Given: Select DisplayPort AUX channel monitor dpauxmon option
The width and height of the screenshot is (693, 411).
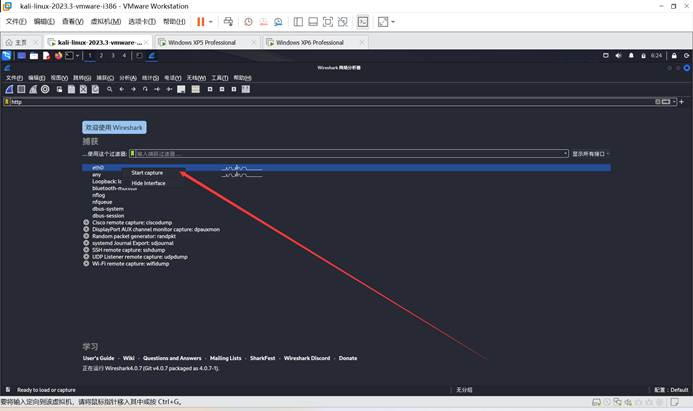Looking at the screenshot, I should pyautogui.click(x=86, y=229).
